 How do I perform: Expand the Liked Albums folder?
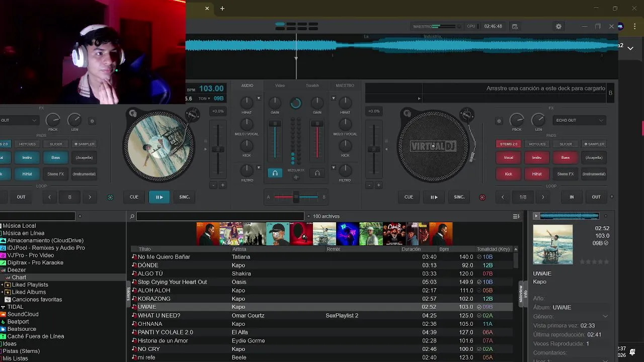[x=2, y=292]
